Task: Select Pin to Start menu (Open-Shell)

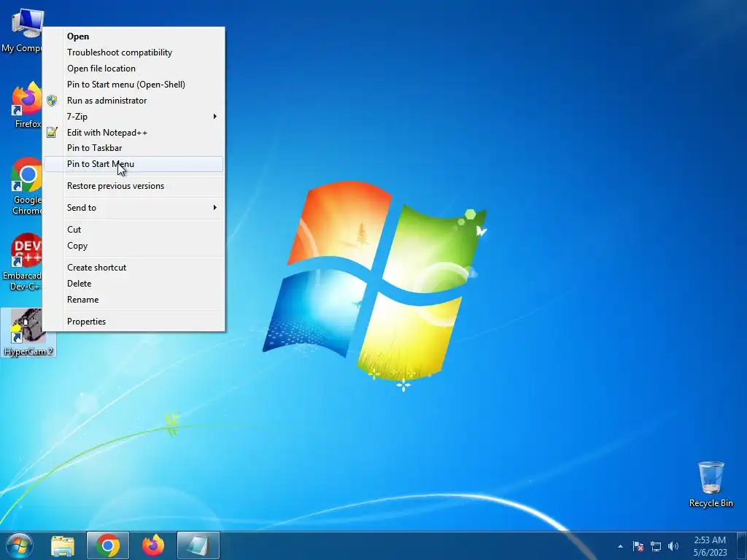Action: click(133, 85)
